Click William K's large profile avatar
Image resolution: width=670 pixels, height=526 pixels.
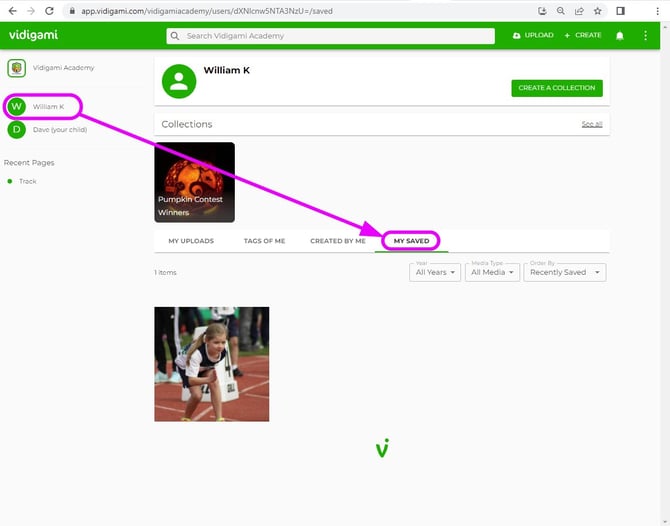179,81
